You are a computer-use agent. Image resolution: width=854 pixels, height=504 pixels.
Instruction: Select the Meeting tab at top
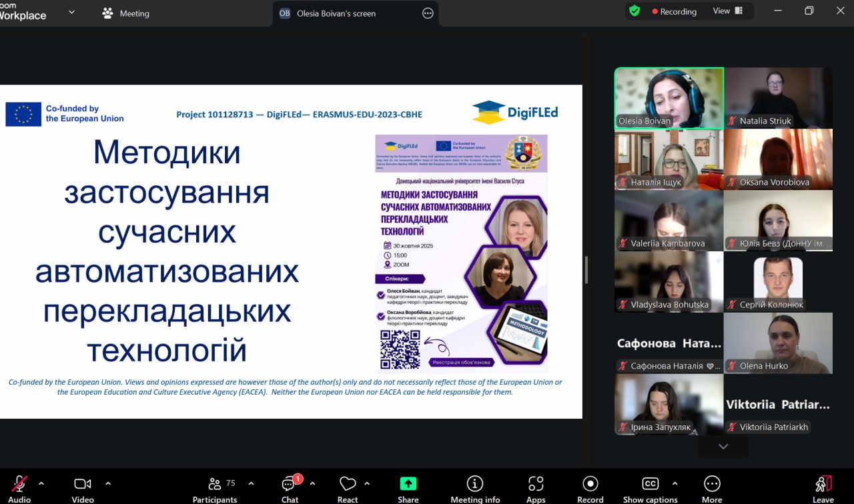tap(125, 13)
